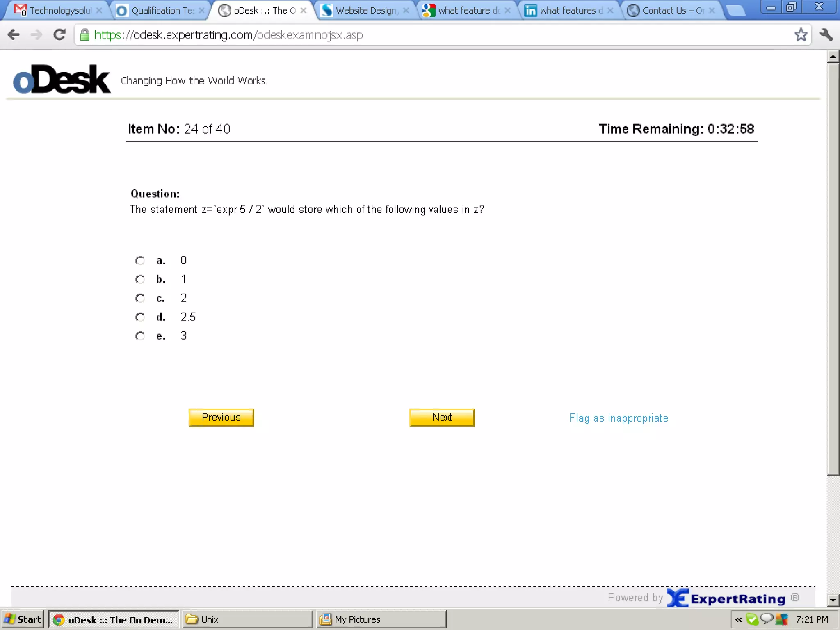
Task: Select answer b. 1
Action: (x=140, y=279)
